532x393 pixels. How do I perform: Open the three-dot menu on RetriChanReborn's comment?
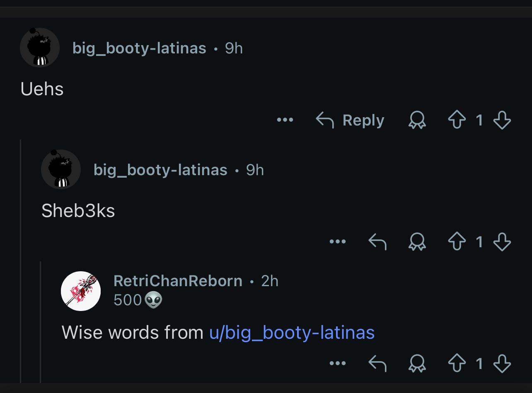click(338, 363)
